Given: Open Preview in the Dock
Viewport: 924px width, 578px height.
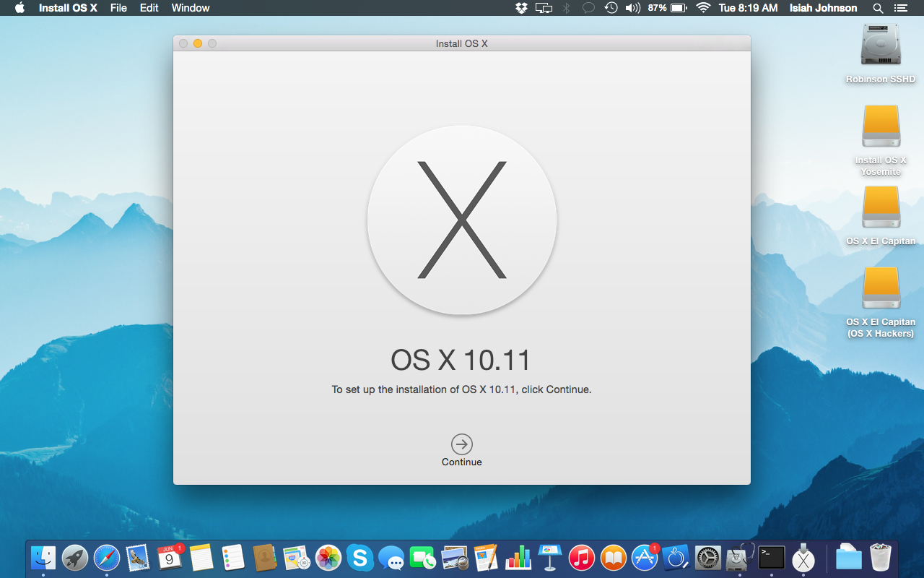Looking at the screenshot, I should click(x=455, y=557).
